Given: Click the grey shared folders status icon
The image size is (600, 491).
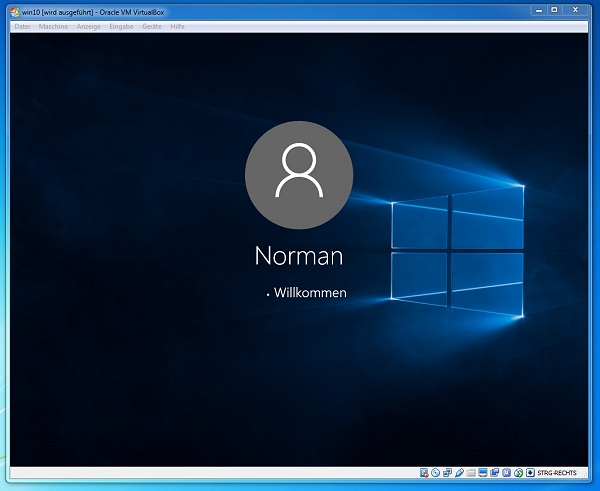Looking at the screenshot, I should (x=471, y=473).
